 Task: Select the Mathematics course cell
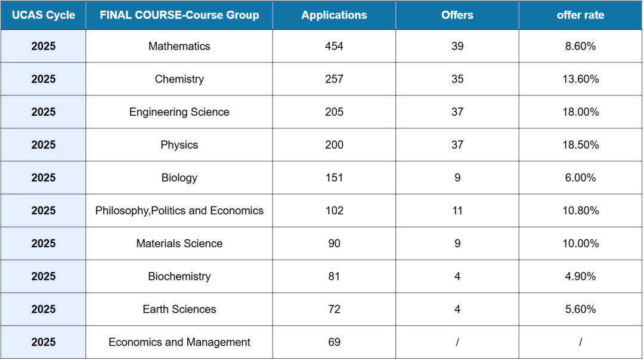(179, 46)
